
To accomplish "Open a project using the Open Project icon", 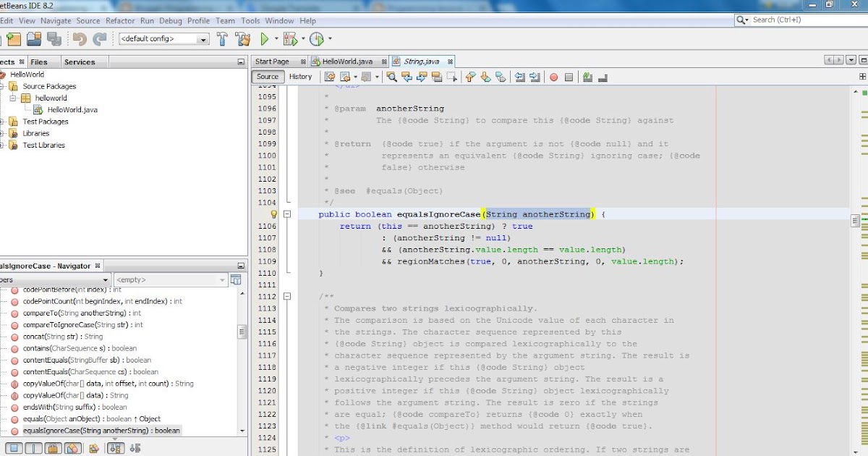I will (x=34, y=38).
